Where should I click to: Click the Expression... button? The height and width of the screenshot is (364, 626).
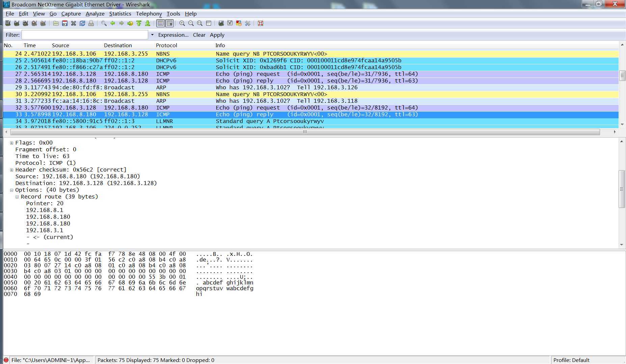(x=173, y=35)
